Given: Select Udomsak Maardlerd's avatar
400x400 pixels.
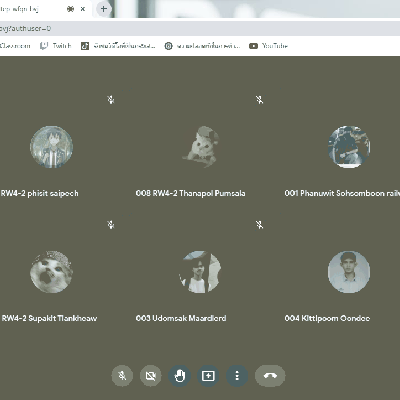Looking at the screenshot, I should pos(200,272).
